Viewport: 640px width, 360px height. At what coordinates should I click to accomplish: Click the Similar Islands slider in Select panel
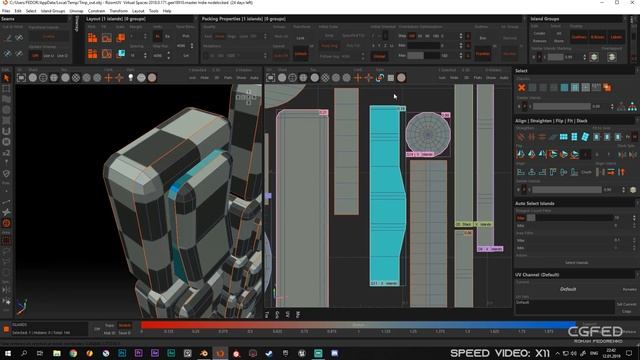[562, 107]
